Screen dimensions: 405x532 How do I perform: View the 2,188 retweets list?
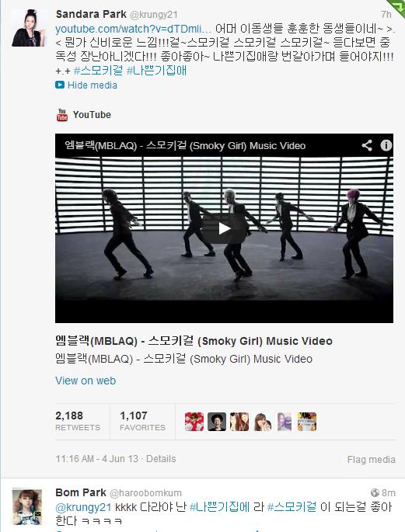coord(78,421)
